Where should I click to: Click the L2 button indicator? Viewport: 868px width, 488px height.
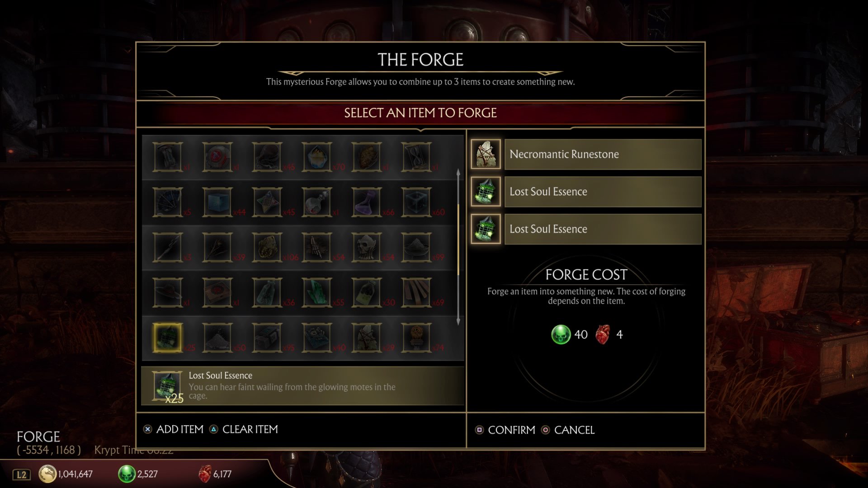[x=21, y=474]
